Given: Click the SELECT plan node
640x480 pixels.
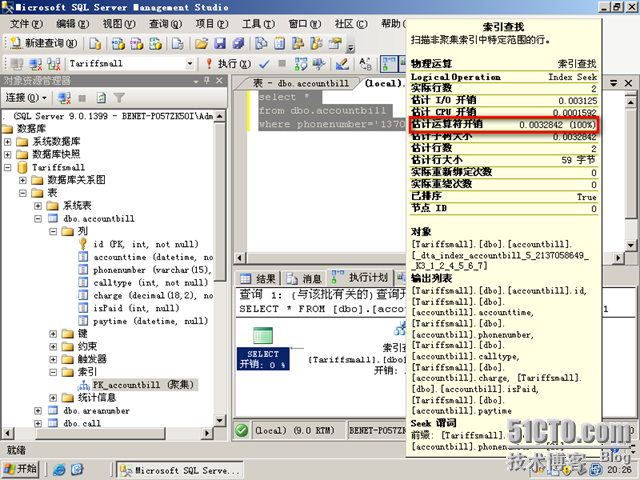Looking at the screenshot, I should click(263, 349).
